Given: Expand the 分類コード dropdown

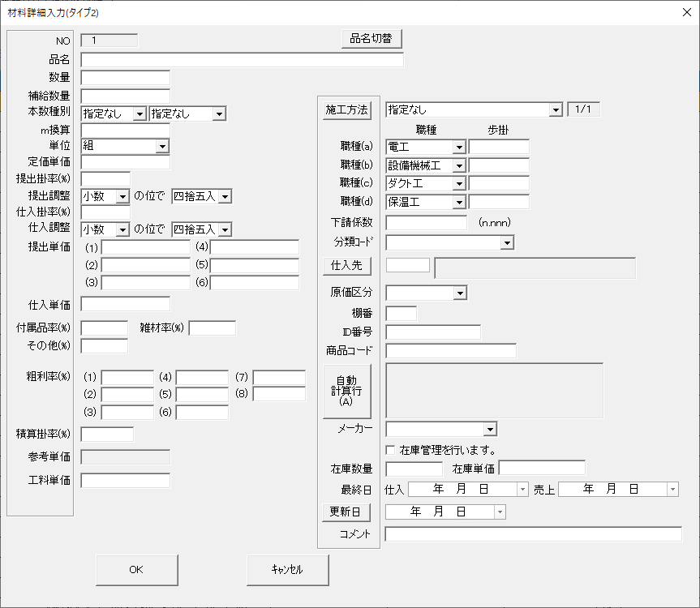Looking at the screenshot, I should click(507, 242).
